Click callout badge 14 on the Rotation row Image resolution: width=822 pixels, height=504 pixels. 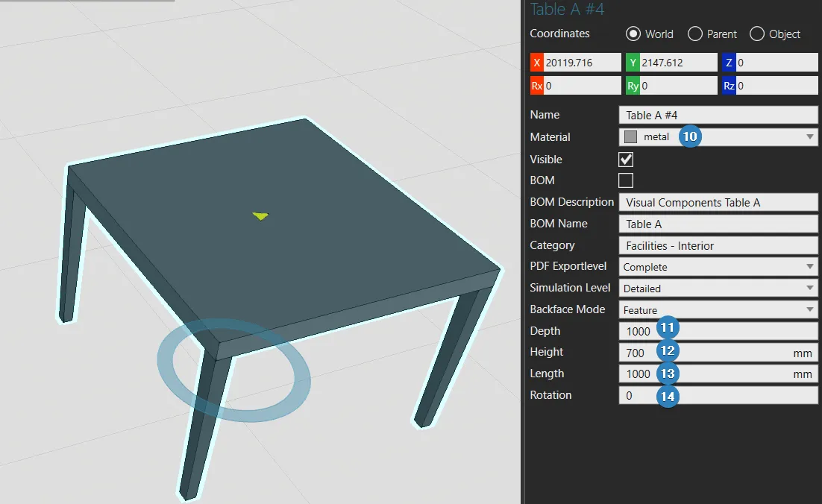pyautogui.click(x=668, y=396)
